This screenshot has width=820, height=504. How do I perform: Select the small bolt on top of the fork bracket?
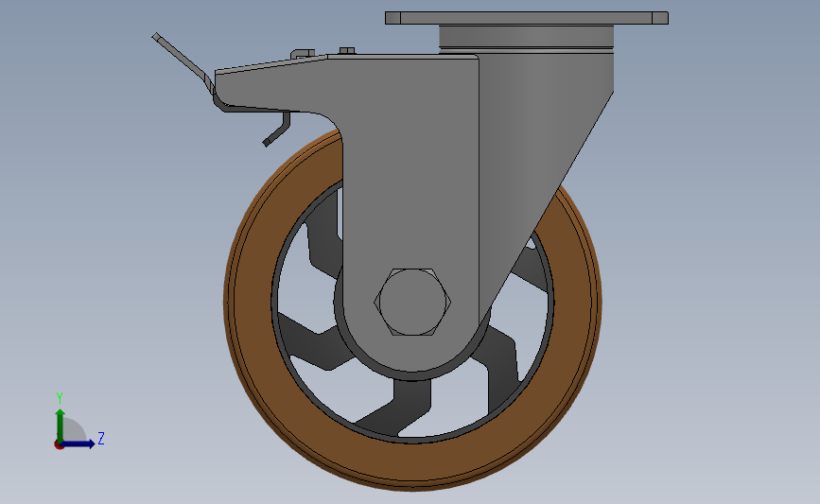click(x=347, y=51)
